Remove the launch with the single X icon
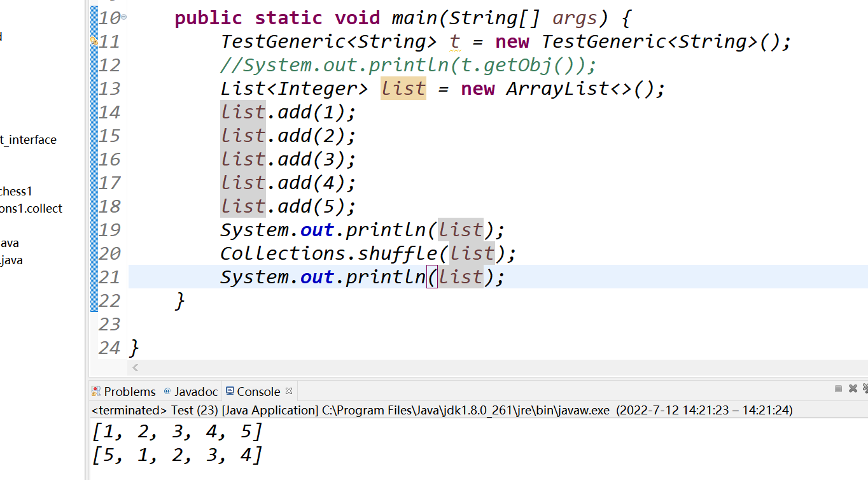This screenshot has width=868, height=480. coord(853,388)
